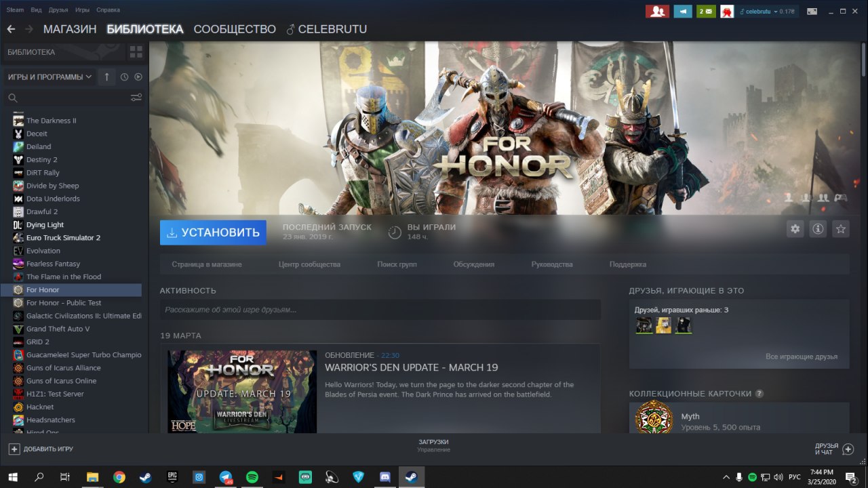Screen dimensions: 868x488
Task: Open For Honor information icon
Action: click(x=818, y=229)
